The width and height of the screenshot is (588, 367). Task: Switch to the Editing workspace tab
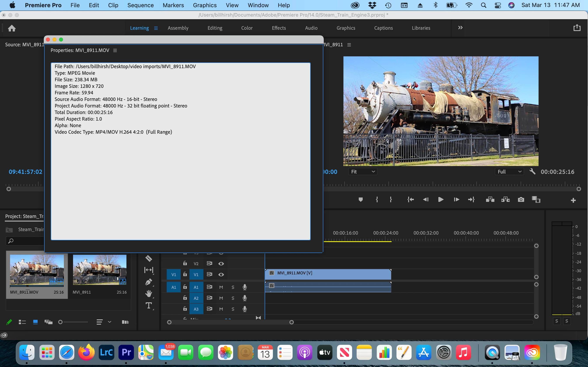click(x=215, y=28)
